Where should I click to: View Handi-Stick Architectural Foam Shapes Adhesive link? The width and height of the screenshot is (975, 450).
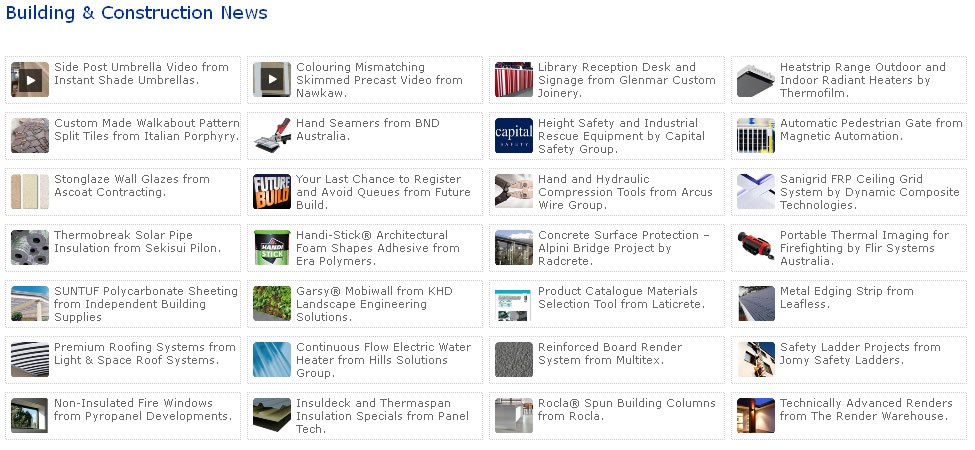pos(377,247)
